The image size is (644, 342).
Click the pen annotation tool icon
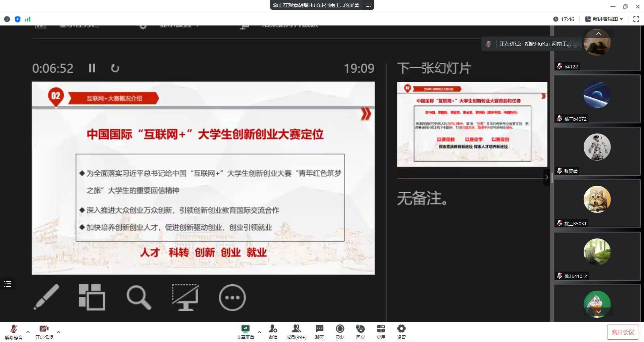(47, 297)
